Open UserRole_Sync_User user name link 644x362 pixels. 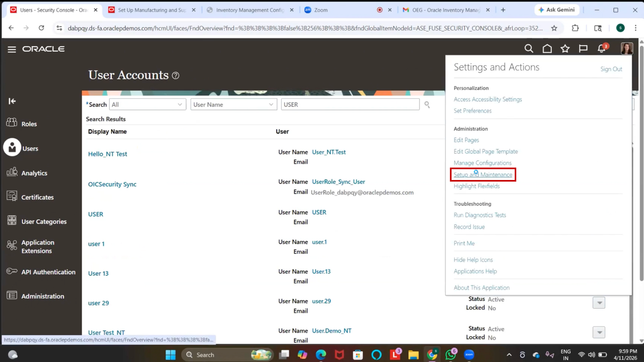point(338,182)
